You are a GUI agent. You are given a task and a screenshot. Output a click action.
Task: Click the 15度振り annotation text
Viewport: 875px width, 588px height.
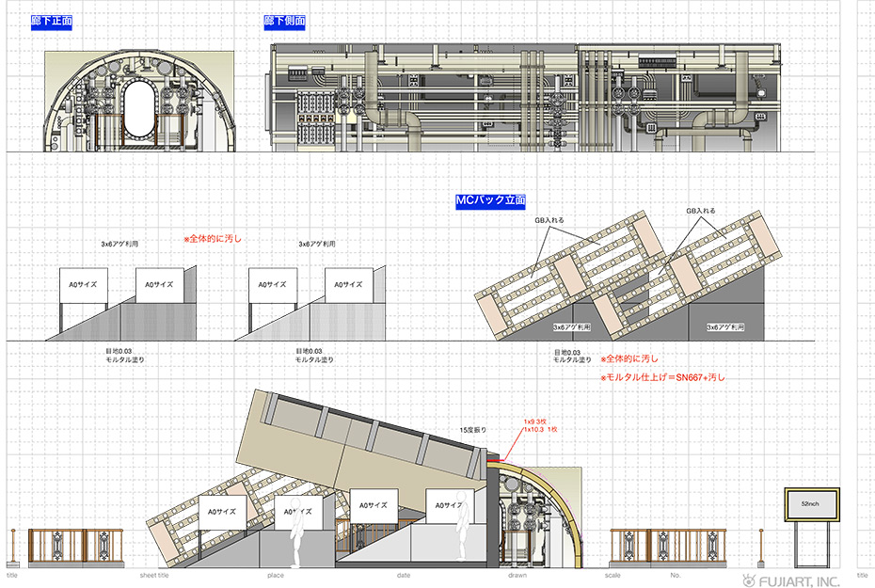[472, 429]
